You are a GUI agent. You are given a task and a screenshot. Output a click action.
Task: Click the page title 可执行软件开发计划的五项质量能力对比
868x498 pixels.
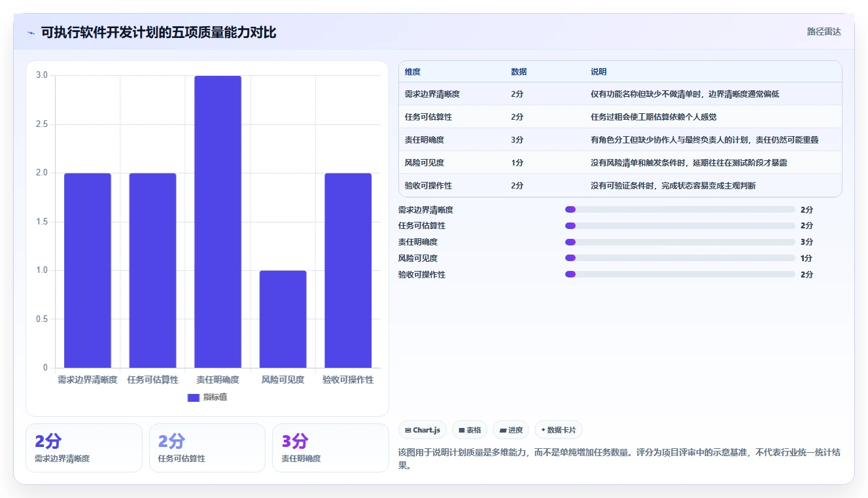coord(159,33)
